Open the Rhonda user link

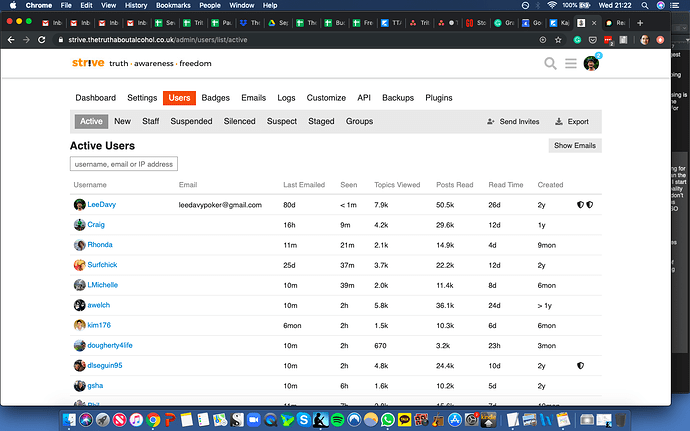(x=100, y=244)
